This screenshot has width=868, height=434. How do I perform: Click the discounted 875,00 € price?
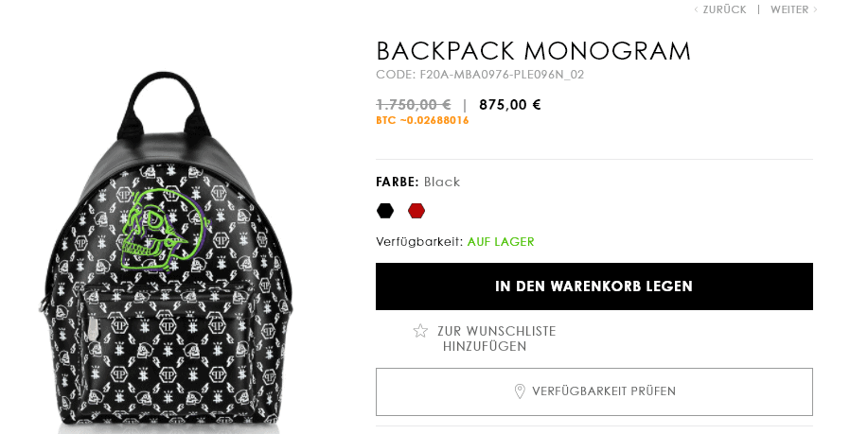510,105
